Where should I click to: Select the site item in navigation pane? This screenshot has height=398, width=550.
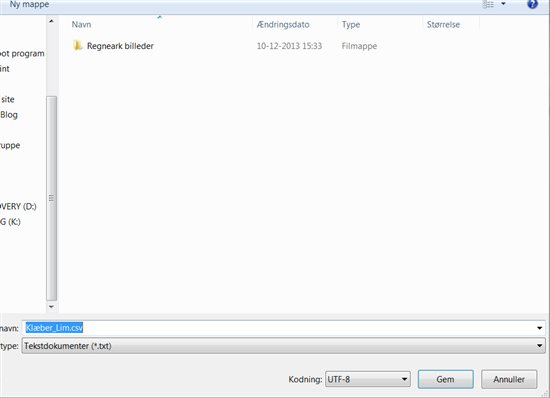tap(7, 99)
